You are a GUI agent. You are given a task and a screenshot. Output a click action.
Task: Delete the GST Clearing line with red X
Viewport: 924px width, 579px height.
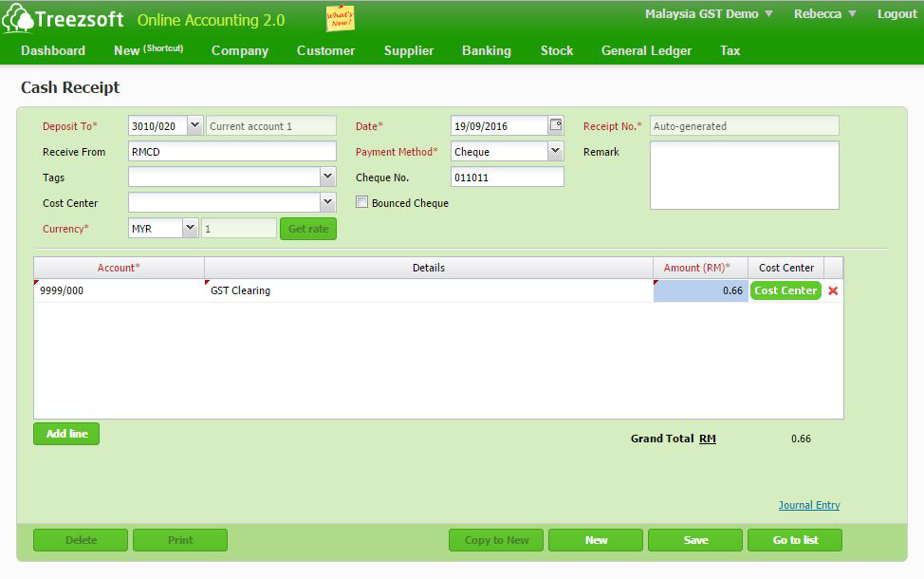(x=833, y=290)
